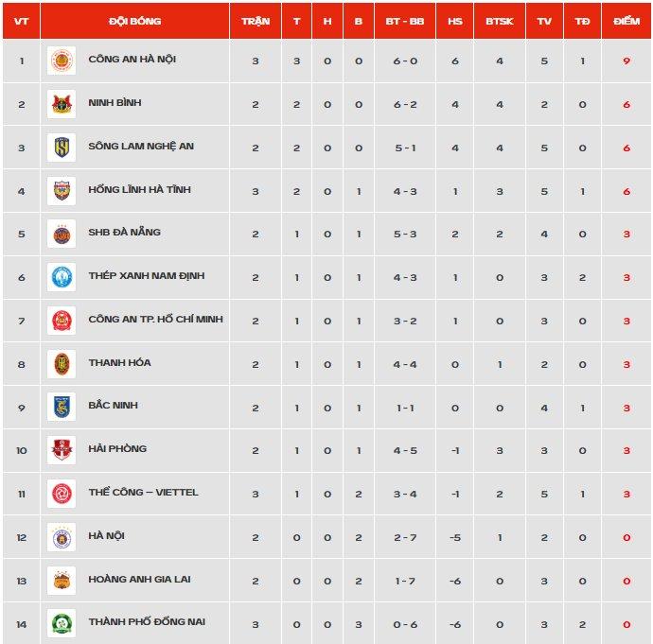Click the Hải Phòng club crest
The width and height of the screenshot is (653, 644).
pyautogui.click(x=62, y=450)
